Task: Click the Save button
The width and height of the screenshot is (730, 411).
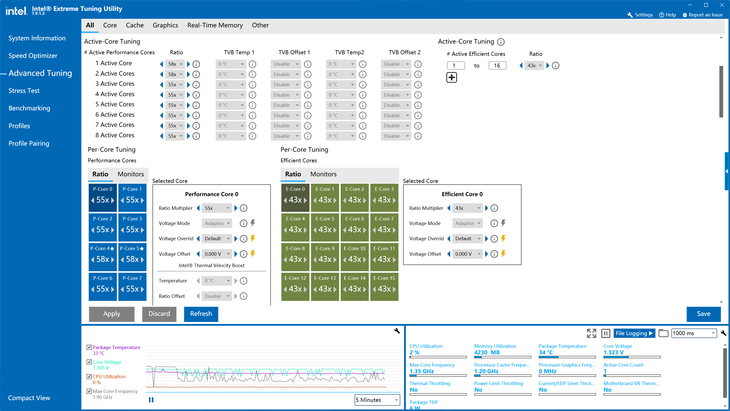Action: click(x=703, y=314)
